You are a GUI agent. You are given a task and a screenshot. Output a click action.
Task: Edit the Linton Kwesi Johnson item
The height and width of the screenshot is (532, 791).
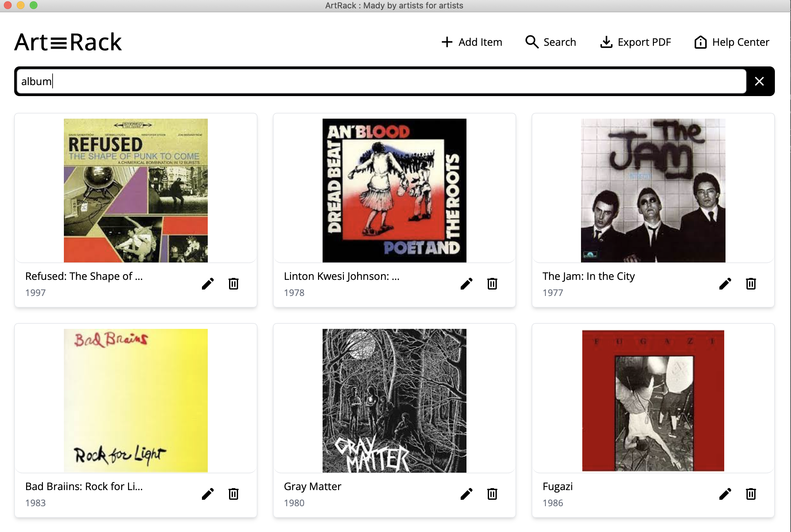466,284
